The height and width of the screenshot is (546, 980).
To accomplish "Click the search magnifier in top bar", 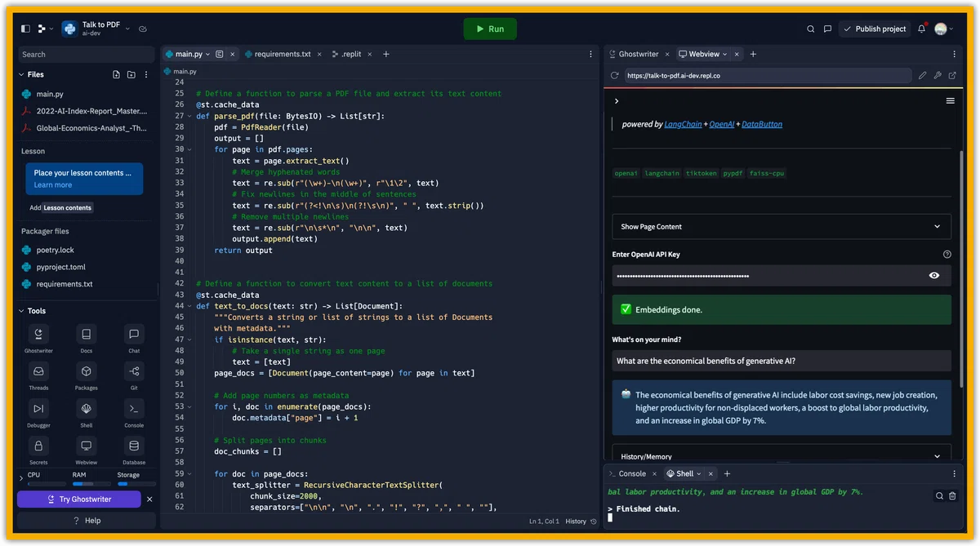I will click(811, 29).
